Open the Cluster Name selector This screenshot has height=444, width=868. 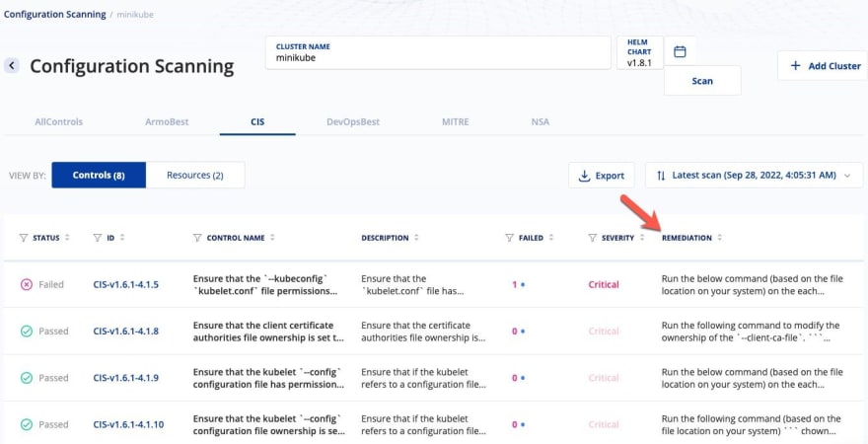(438, 52)
